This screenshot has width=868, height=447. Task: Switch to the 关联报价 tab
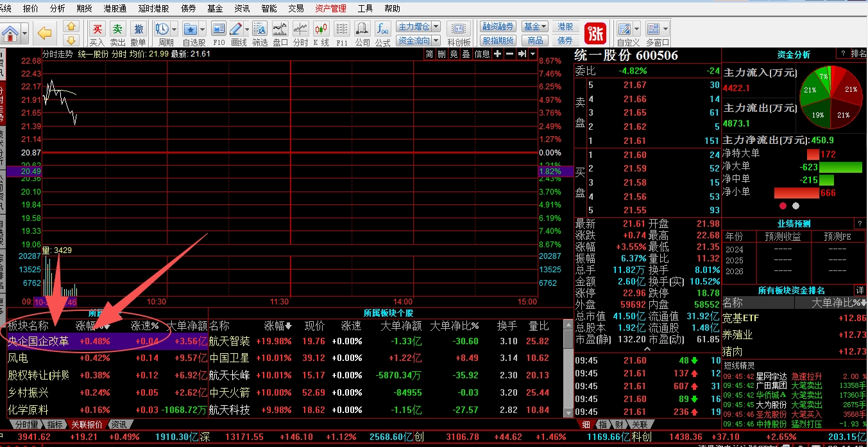pos(86,425)
